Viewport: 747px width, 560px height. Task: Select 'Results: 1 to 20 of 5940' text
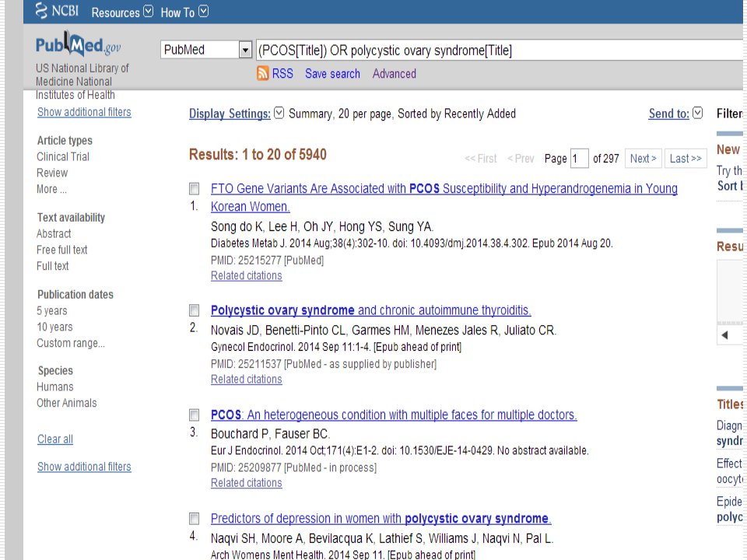258,155
